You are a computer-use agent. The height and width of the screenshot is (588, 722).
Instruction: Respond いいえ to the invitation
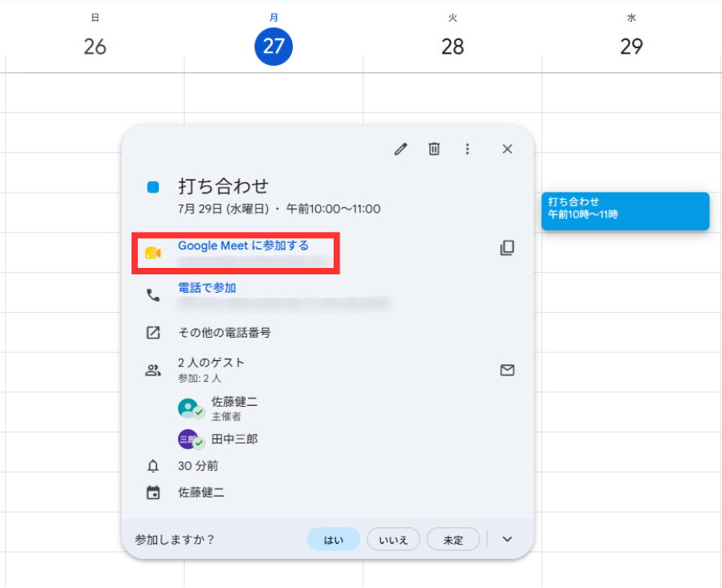pos(393,540)
